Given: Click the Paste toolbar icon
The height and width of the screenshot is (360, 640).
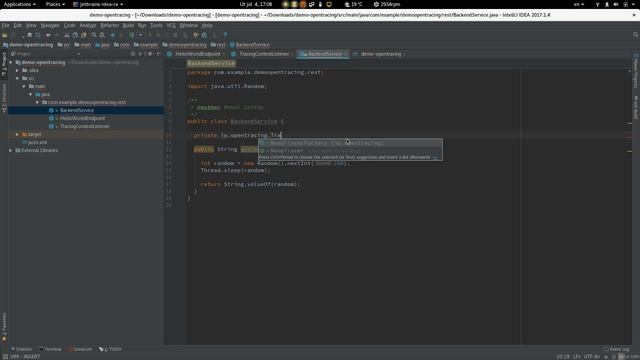Looking at the screenshot, I should tap(84, 36).
